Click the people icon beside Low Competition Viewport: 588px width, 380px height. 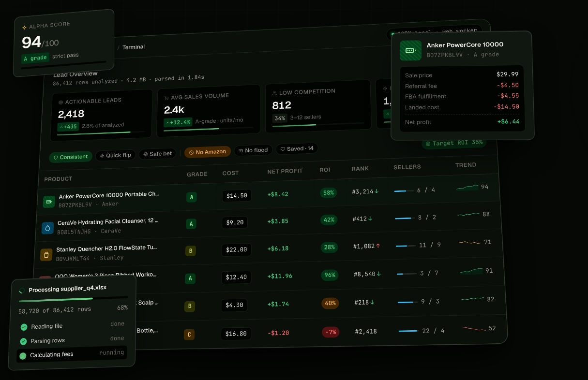point(274,92)
